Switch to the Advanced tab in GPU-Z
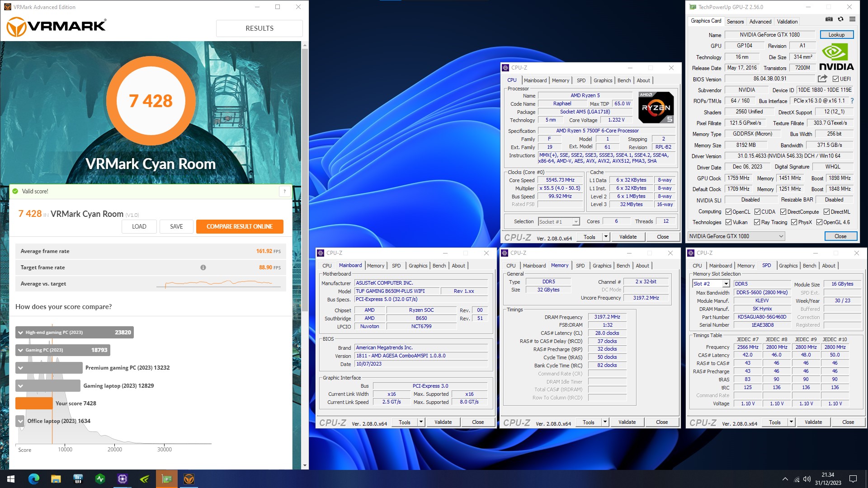This screenshot has height=488, width=868. tap(760, 22)
